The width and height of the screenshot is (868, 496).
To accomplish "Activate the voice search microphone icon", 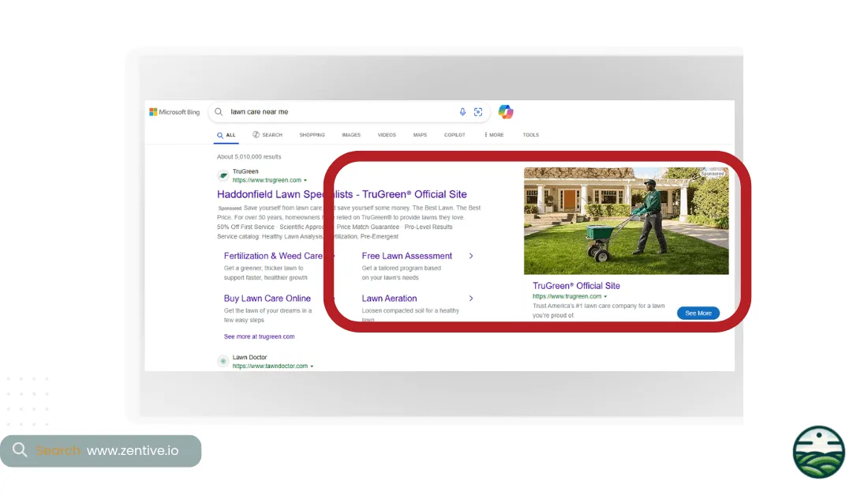I will coord(463,111).
